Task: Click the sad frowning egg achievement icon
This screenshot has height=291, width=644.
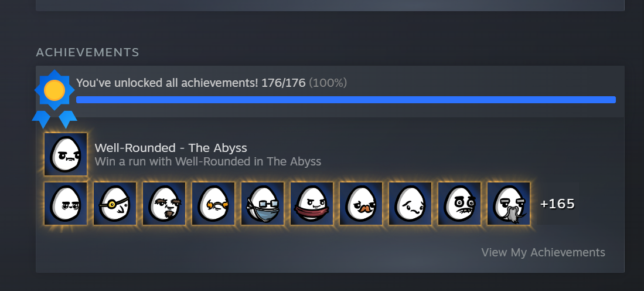Action: pos(410,204)
